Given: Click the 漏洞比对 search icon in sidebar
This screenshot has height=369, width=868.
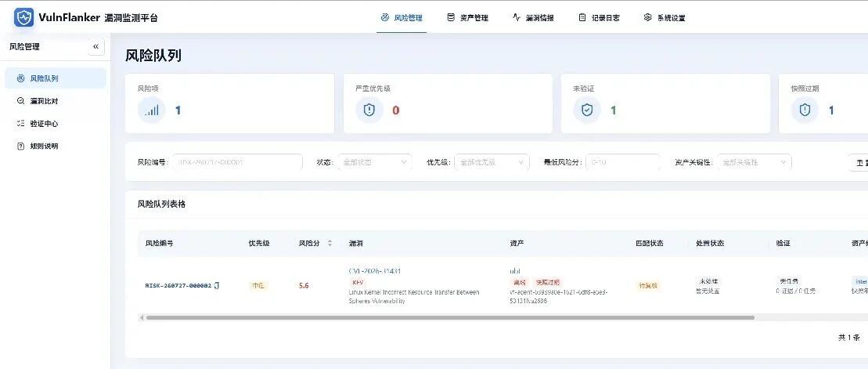Looking at the screenshot, I should tap(21, 101).
